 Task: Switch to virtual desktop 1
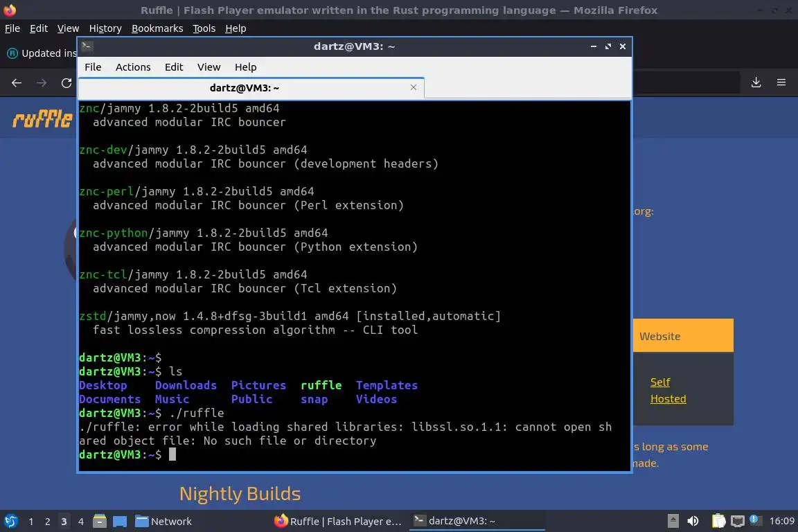click(x=31, y=522)
